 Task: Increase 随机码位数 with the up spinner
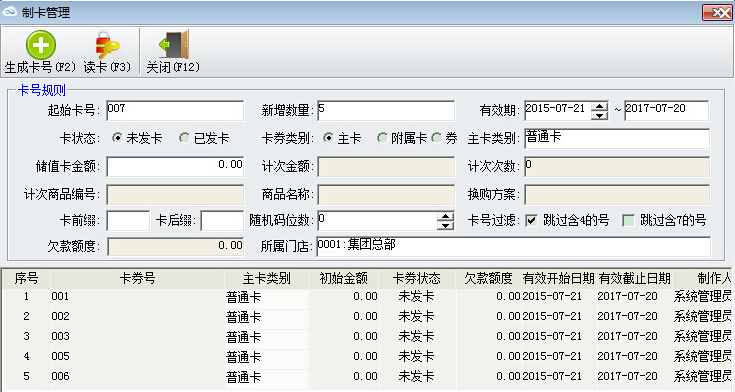(445, 217)
